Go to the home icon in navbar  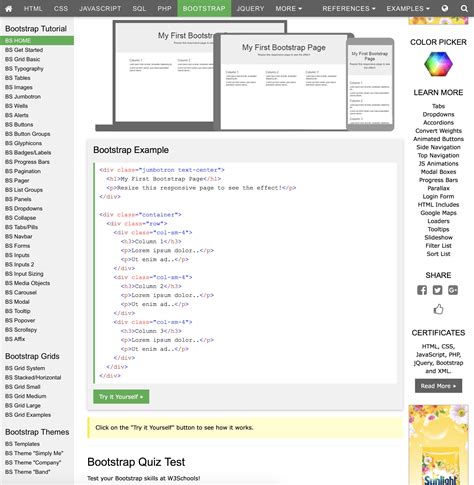click(9, 8)
